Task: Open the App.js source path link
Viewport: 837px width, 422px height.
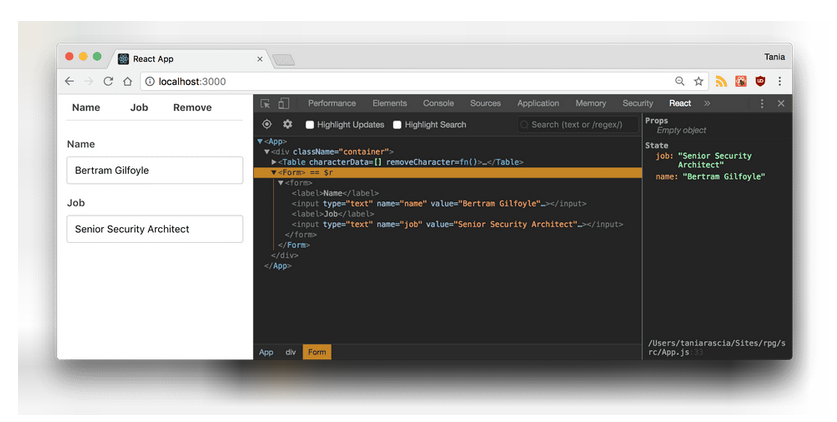Action: pos(716,348)
